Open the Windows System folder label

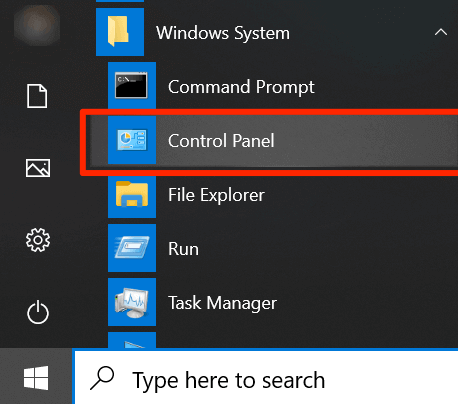tap(223, 33)
